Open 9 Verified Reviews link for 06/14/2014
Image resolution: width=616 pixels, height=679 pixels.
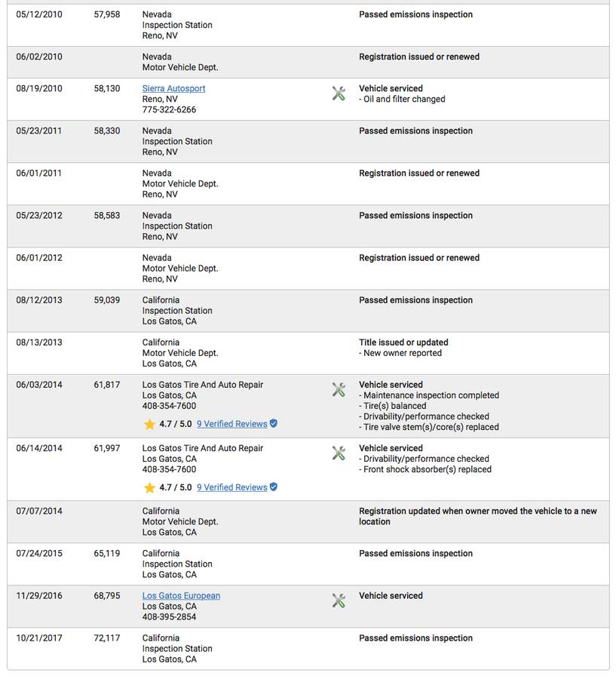coord(231,487)
